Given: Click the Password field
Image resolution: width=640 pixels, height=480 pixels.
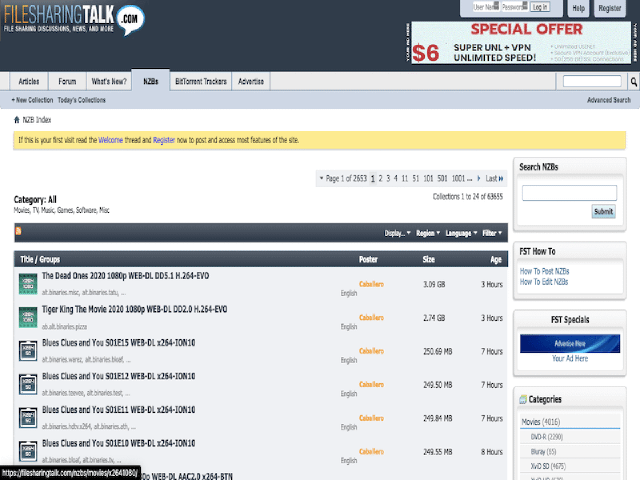Looking at the screenshot, I should 514,7.
